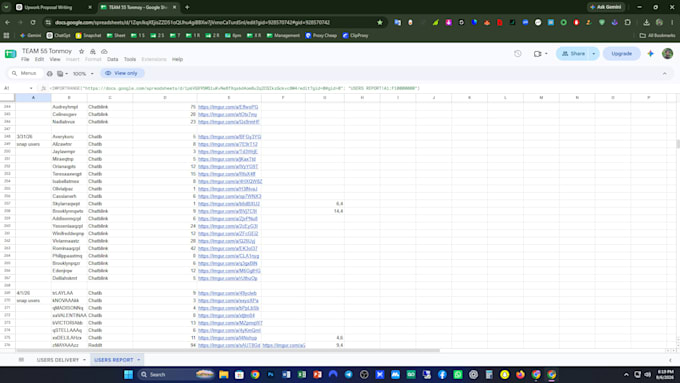Open version history clock icon

coord(518,54)
